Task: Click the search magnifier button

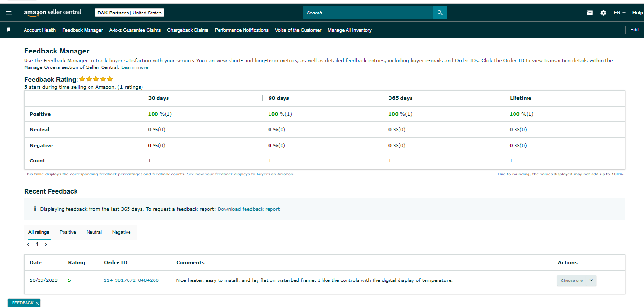Action: click(x=440, y=13)
